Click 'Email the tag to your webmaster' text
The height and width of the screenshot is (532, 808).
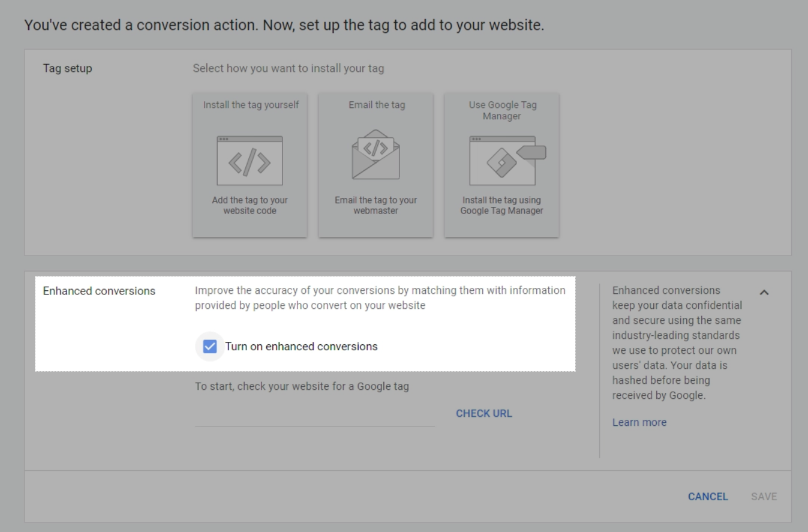(x=376, y=205)
